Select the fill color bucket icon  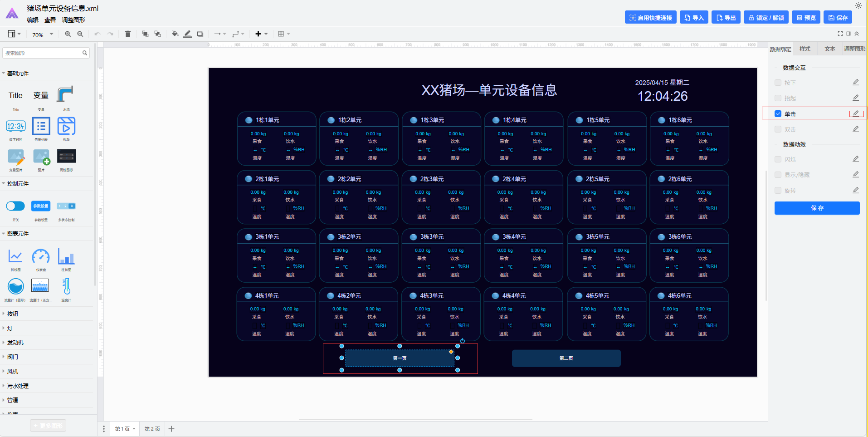(175, 34)
